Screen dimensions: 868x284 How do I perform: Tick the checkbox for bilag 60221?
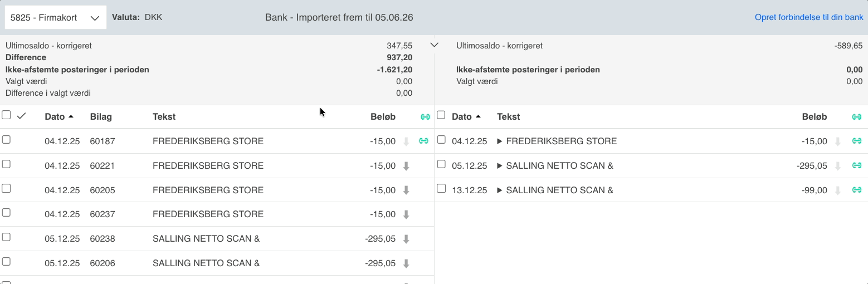tap(6, 164)
